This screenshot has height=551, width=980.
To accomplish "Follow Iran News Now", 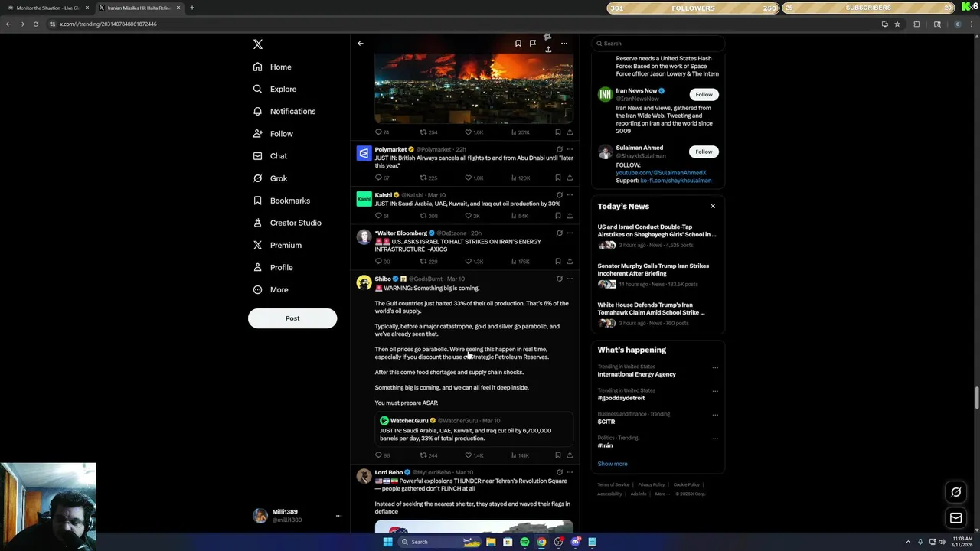I will (x=704, y=94).
